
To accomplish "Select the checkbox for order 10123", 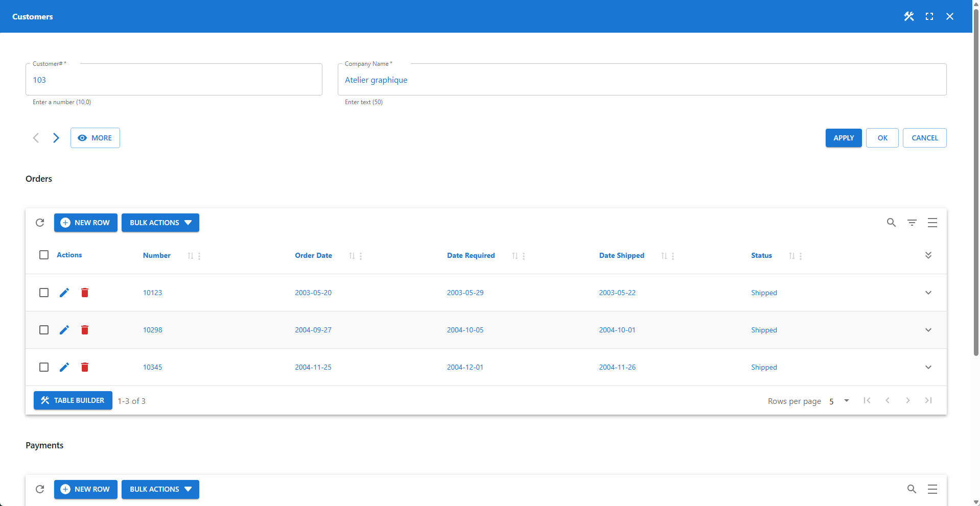I will pos(43,293).
